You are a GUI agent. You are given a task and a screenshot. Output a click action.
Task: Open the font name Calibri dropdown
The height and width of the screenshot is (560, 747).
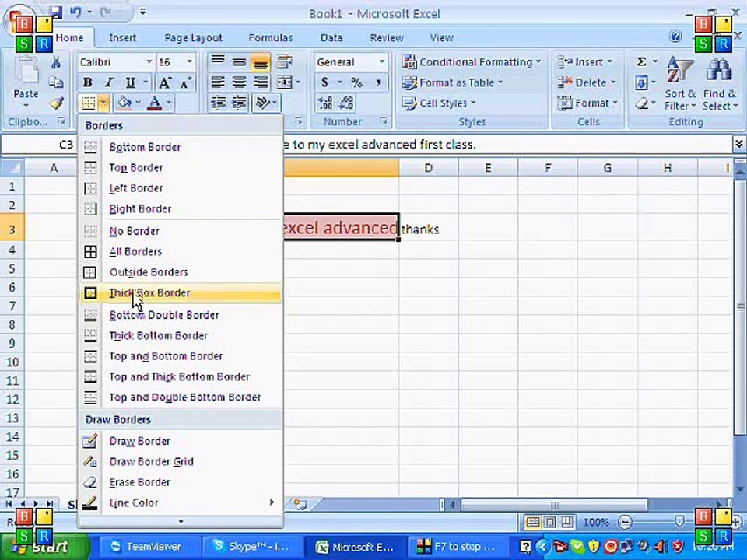[x=149, y=62]
